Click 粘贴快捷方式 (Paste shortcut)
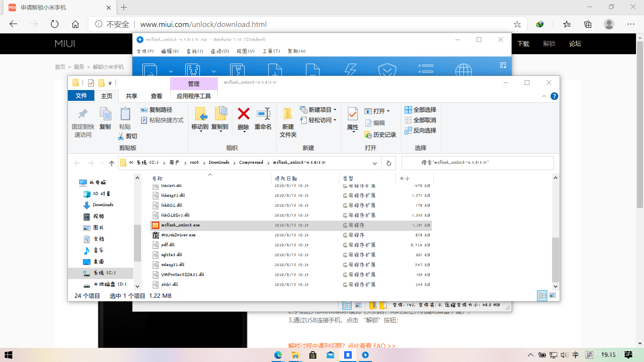Viewport: 644px width, 362px height. pos(163,120)
